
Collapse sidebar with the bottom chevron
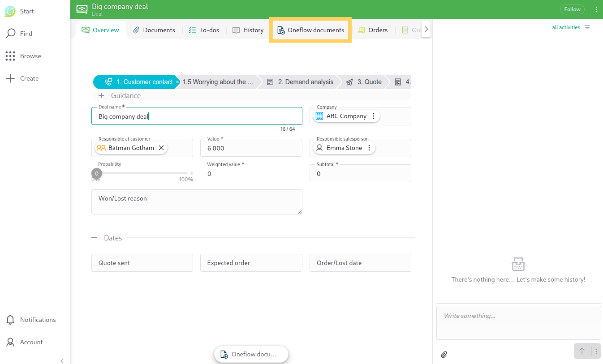tap(62, 360)
